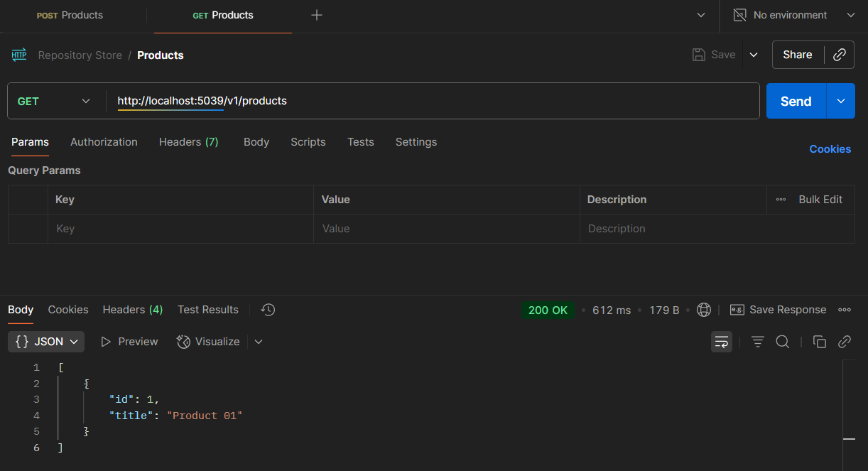Copy the response body to clipboard

(x=820, y=342)
